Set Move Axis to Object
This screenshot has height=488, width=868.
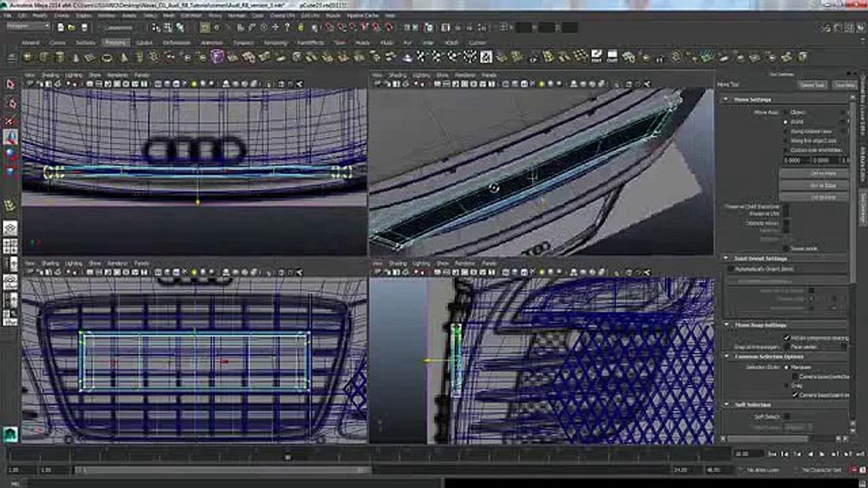point(787,113)
